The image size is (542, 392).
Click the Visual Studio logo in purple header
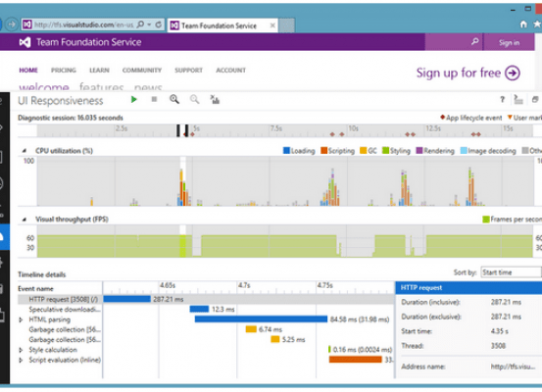pyautogui.click(x=25, y=42)
